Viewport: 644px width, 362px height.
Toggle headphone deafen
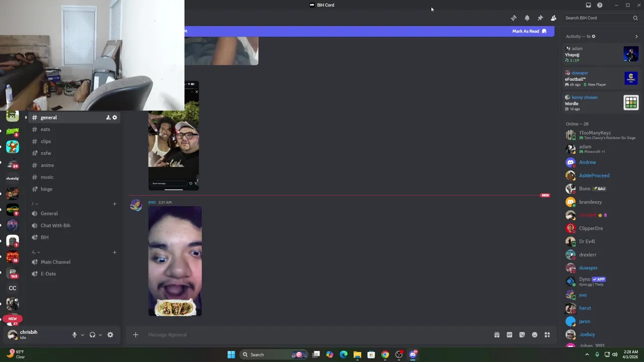(x=92, y=335)
